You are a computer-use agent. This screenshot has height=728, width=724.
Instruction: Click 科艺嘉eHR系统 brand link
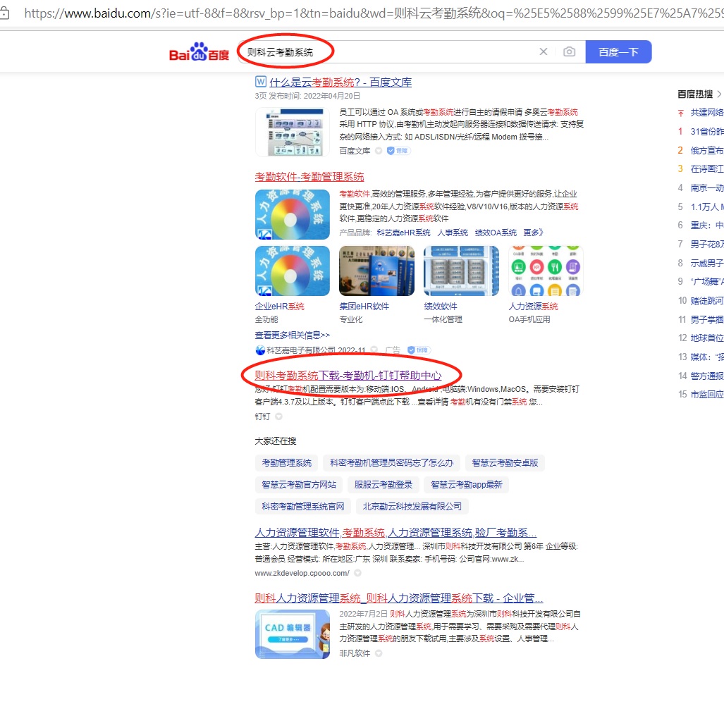click(x=403, y=233)
